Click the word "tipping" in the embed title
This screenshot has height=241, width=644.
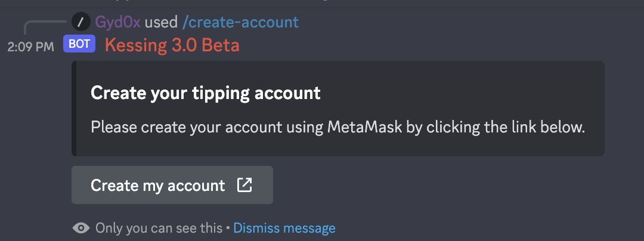pyautogui.click(x=224, y=93)
